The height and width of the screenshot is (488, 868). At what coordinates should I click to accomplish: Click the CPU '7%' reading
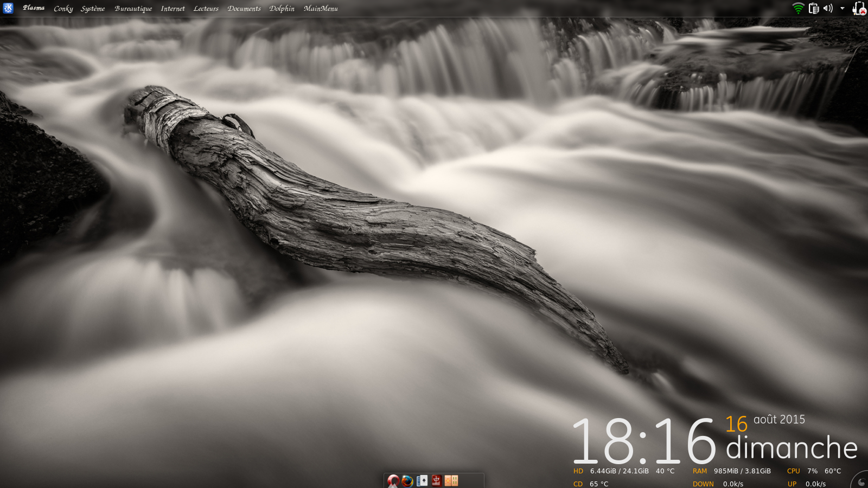812,471
